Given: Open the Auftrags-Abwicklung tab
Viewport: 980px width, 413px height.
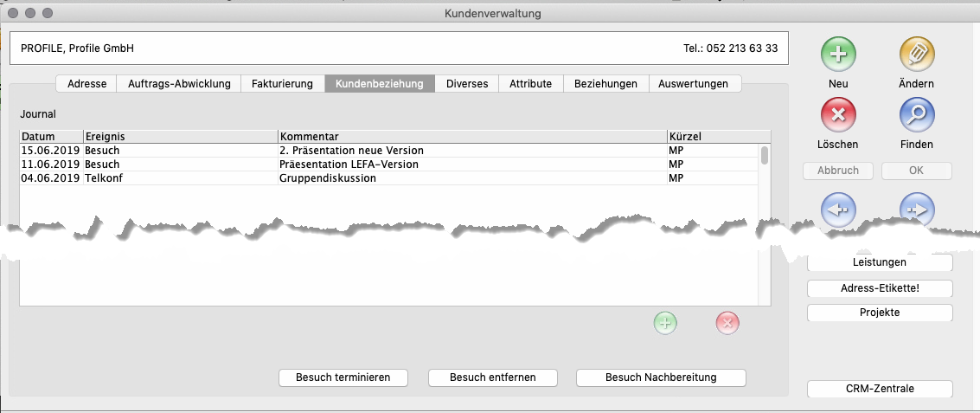Looking at the screenshot, I should pos(179,84).
